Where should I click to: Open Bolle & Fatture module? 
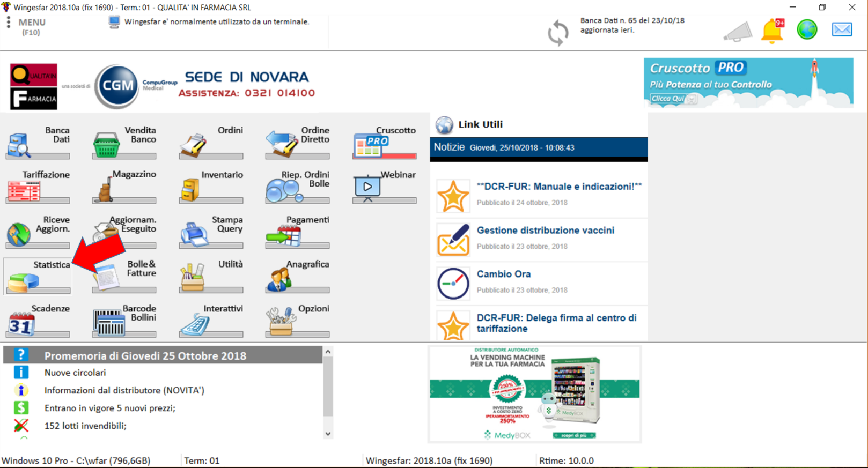(124, 276)
